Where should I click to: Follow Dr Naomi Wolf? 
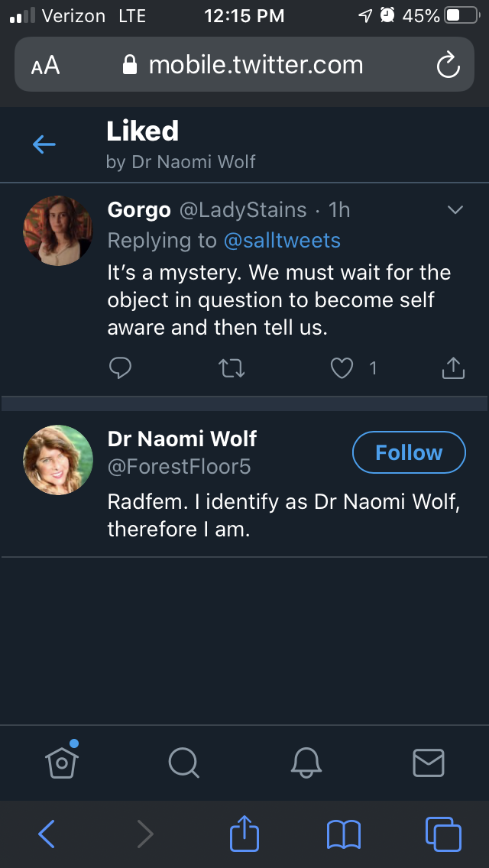coord(409,452)
